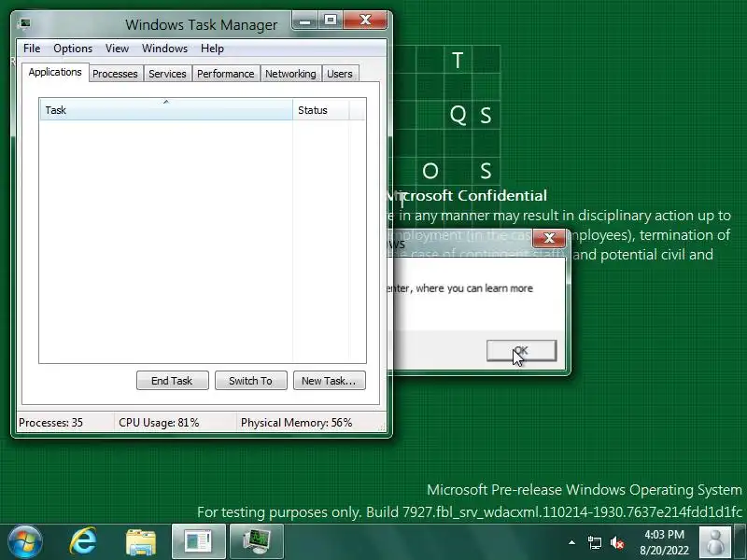Click the Processes: 35 status text
The image size is (747, 560).
(50, 423)
